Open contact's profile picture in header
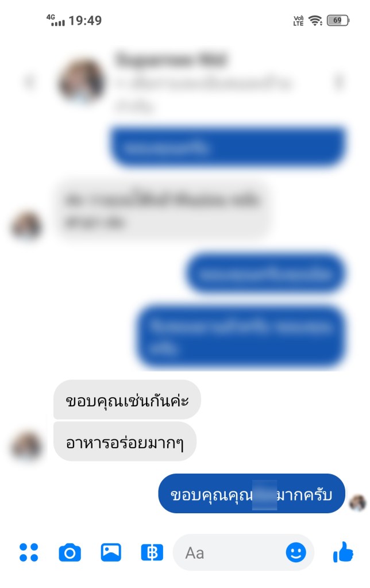 click(82, 82)
